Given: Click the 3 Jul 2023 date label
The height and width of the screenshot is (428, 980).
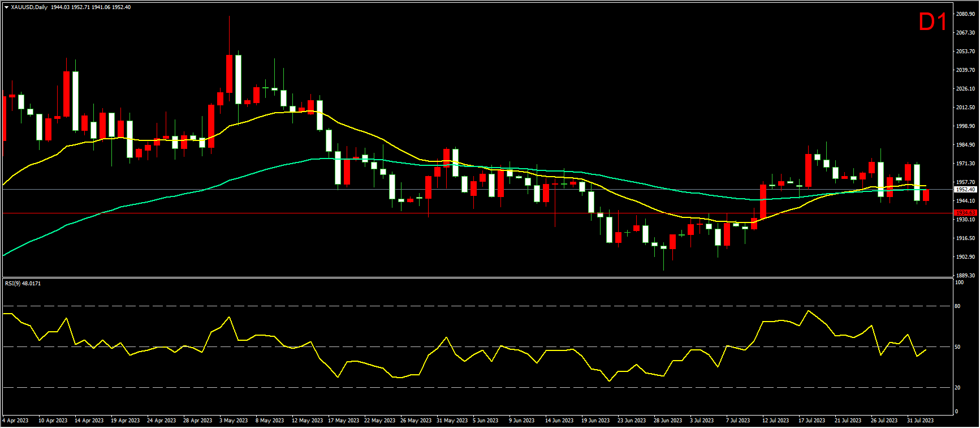Looking at the screenshot, I should [x=703, y=421].
